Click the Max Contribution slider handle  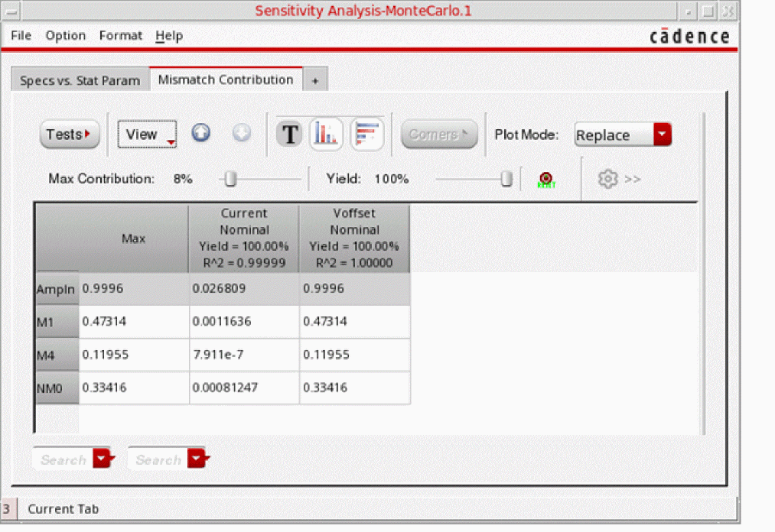click(230, 179)
